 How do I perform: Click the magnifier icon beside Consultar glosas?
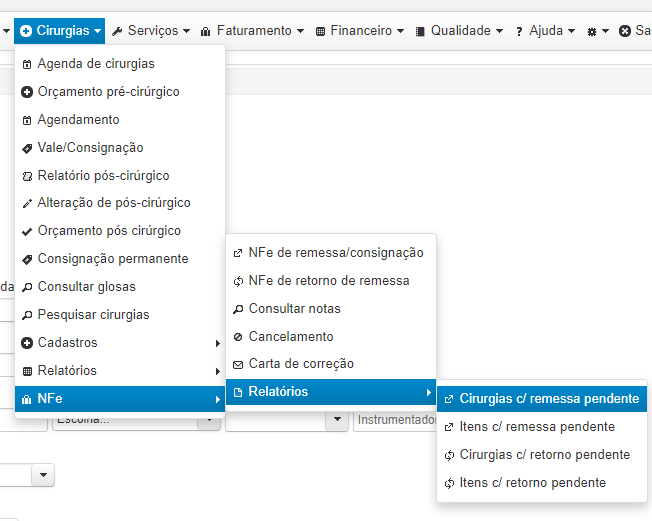27,287
